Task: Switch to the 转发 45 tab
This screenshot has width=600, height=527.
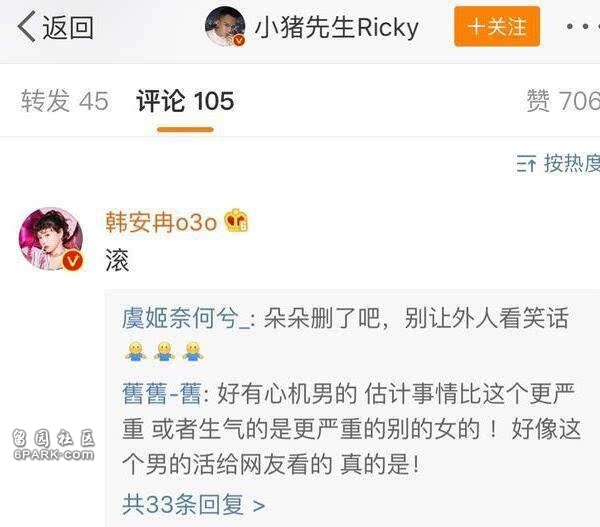Action: [x=64, y=101]
